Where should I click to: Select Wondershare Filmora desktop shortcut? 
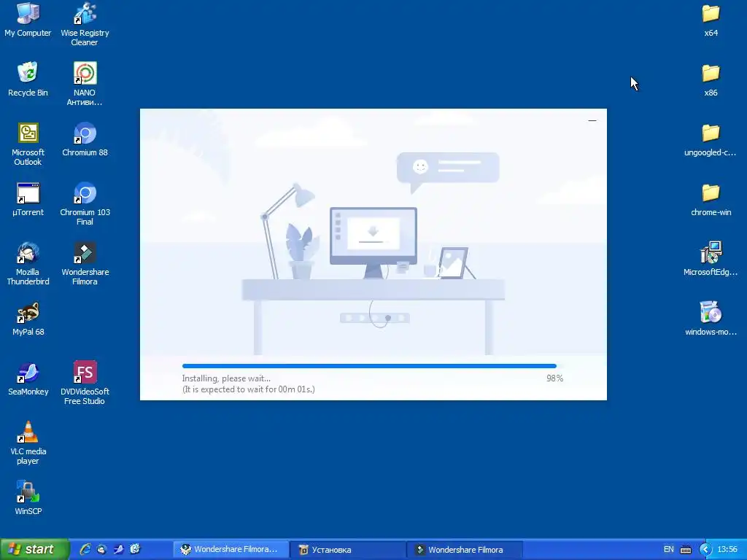(x=85, y=263)
